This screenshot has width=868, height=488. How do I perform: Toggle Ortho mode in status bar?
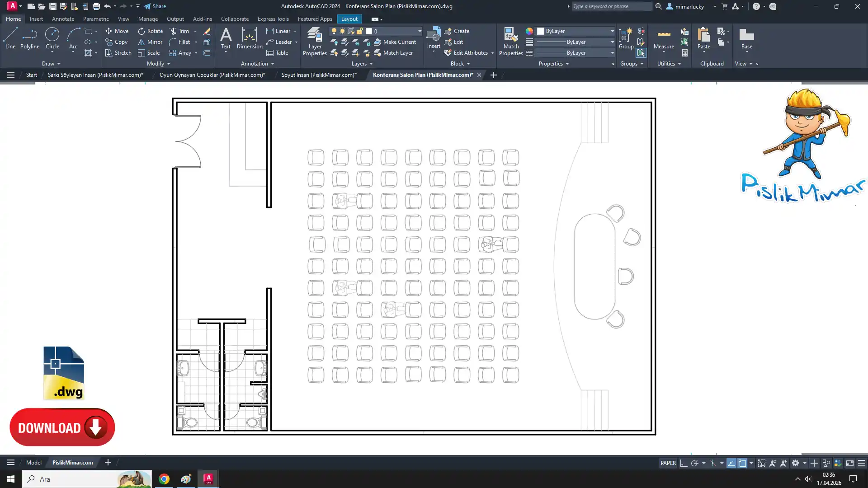click(x=684, y=463)
